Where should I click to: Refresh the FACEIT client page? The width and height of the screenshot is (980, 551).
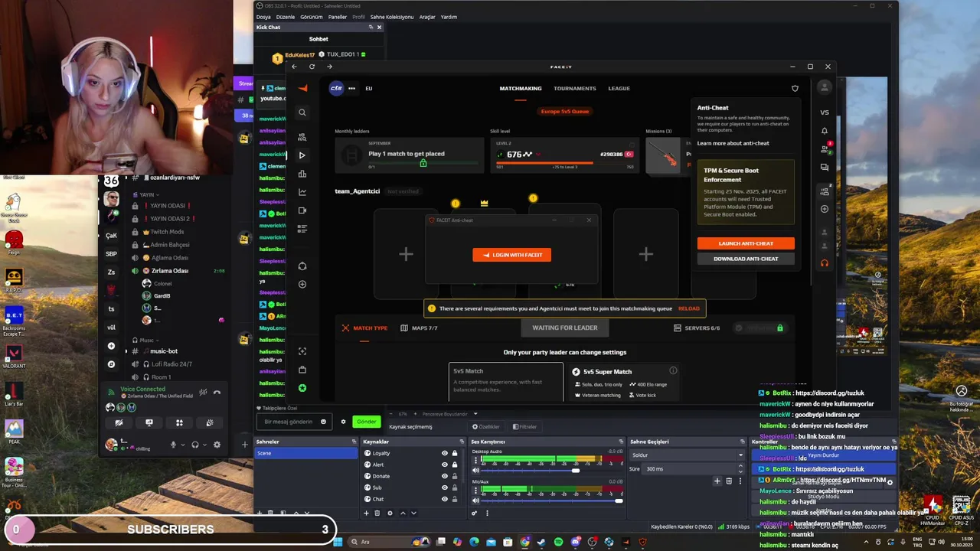click(x=312, y=67)
